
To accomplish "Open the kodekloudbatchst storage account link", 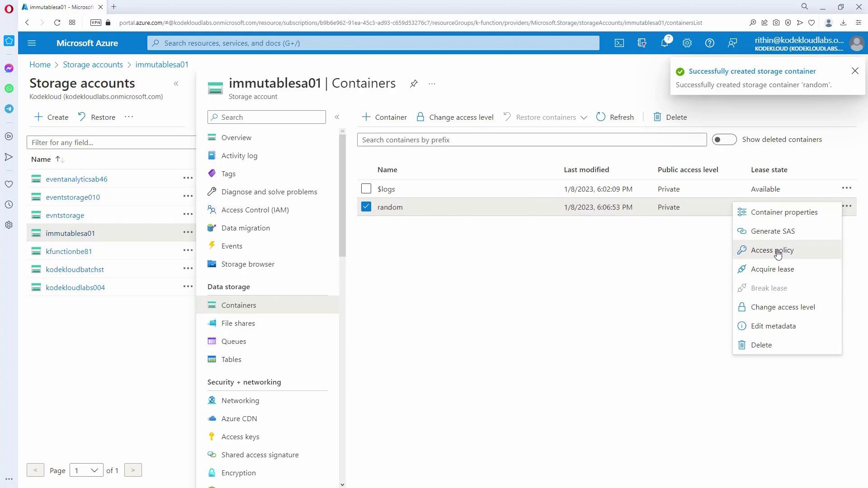I will pos(75,269).
